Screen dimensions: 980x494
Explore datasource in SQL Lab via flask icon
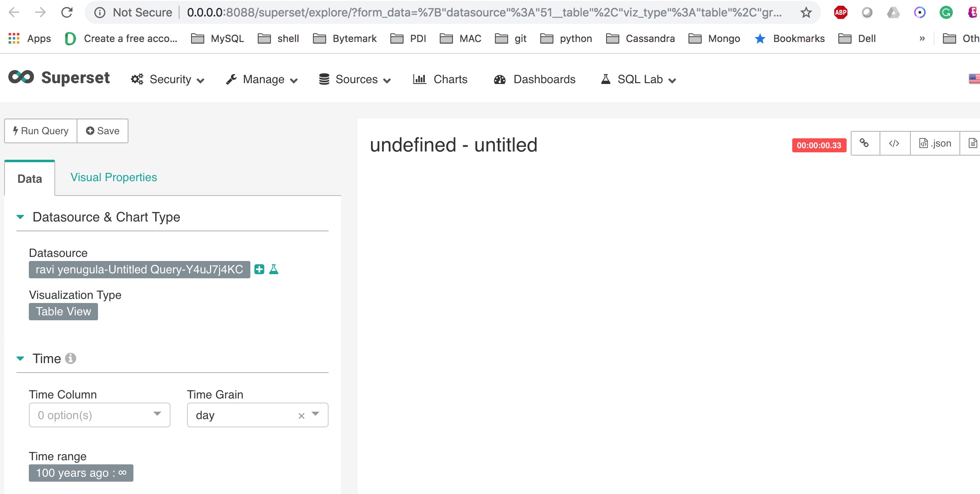274,269
